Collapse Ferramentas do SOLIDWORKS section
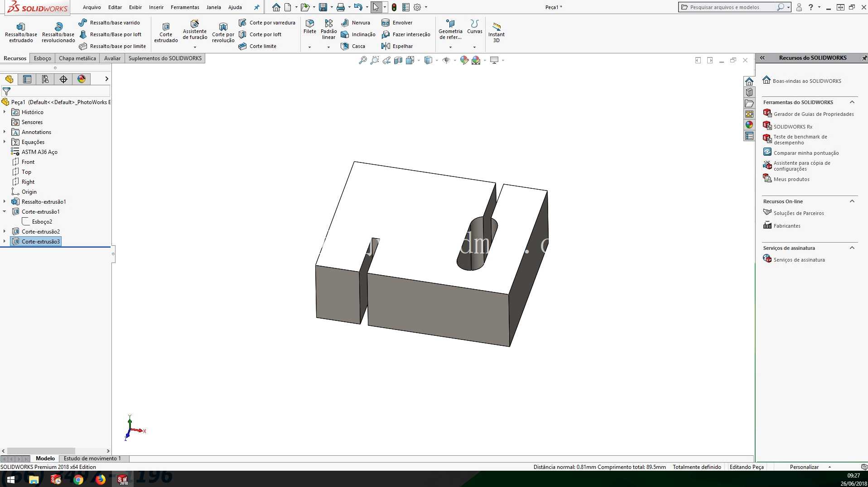The width and height of the screenshot is (868, 487). pos(852,102)
